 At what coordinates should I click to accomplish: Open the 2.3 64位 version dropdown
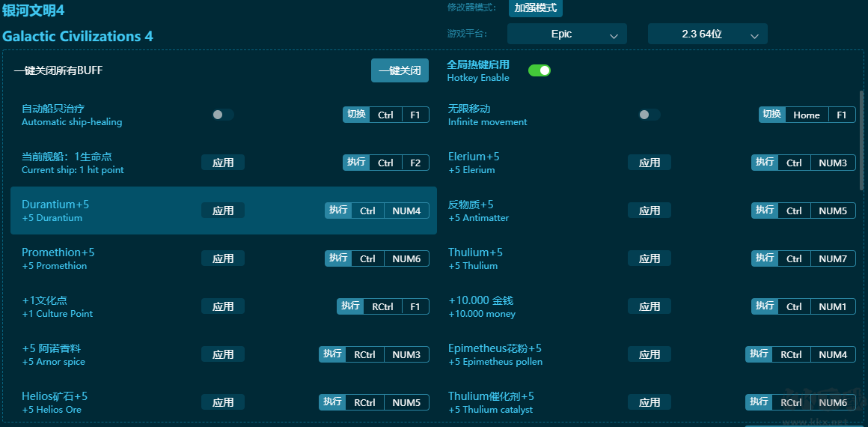click(x=707, y=34)
